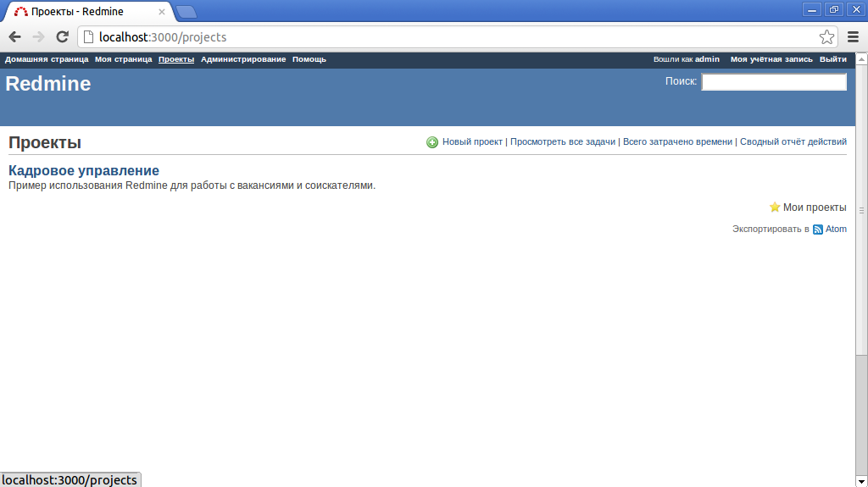The width and height of the screenshot is (868, 487).
Task: Bookmark page with the star icon
Action: point(826,37)
